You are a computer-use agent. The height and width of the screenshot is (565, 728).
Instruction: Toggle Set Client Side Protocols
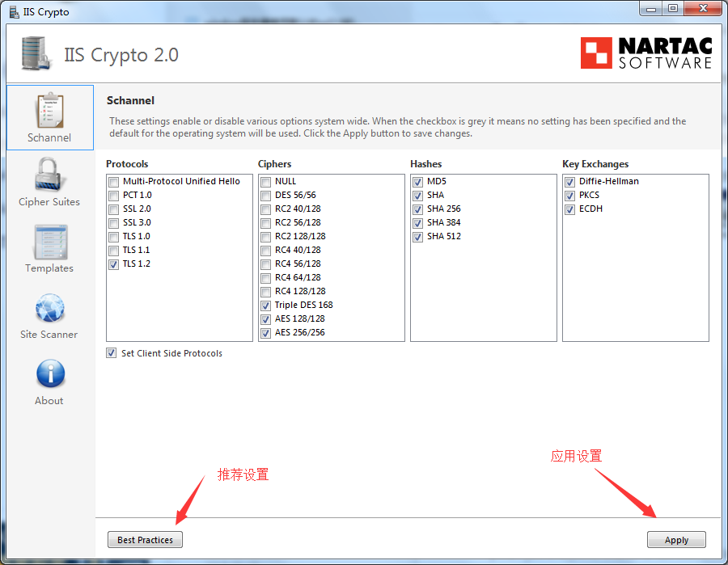[111, 353]
